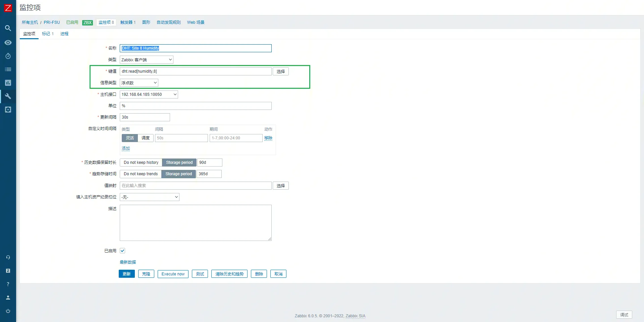The image size is (644, 322).
Task: Open the Monitoring eye icon menu
Action: click(x=8, y=43)
